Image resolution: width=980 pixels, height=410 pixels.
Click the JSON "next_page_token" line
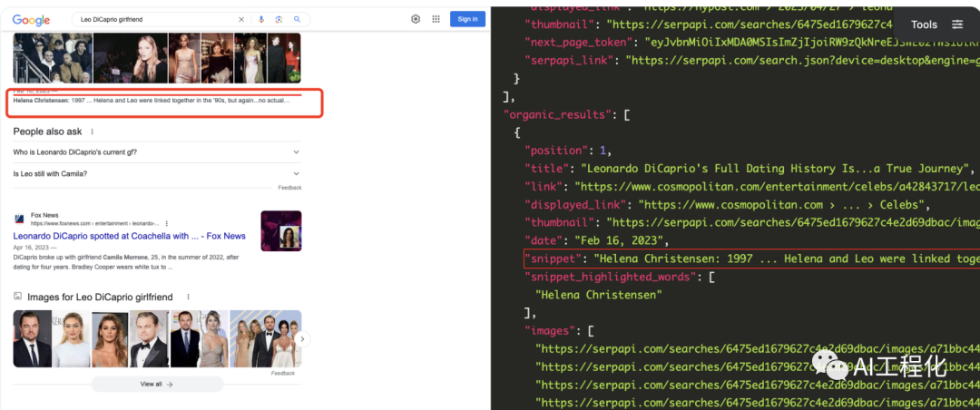(752, 43)
